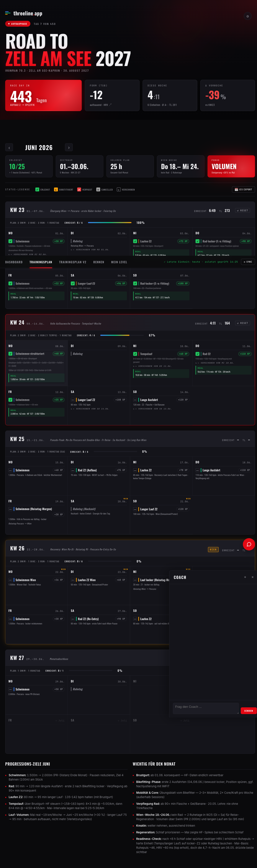Go to next month with right chevron
This screenshot has width=257, height=868.
click(69, 148)
